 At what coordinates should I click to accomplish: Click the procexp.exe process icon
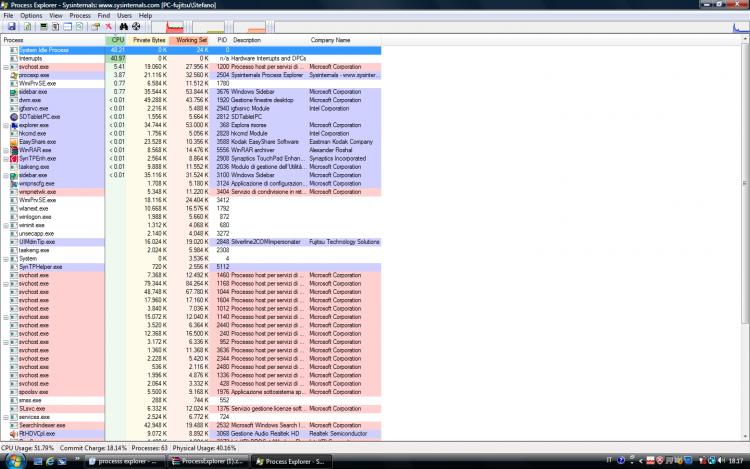click(14, 75)
